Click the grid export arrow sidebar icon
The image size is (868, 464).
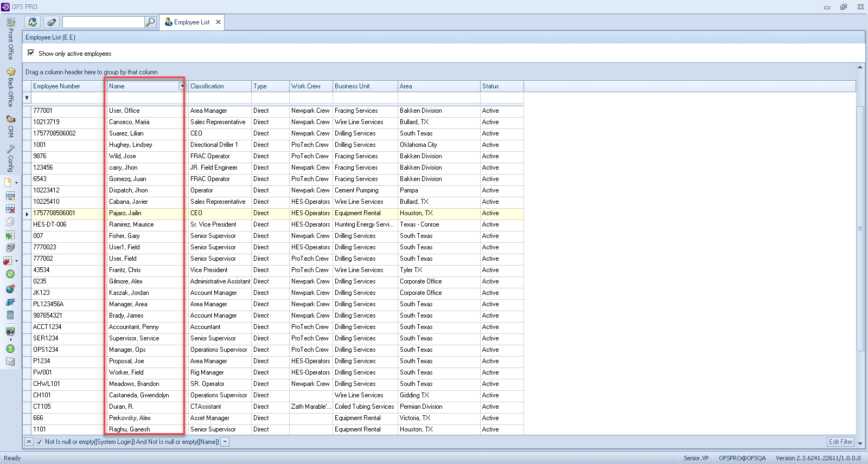coord(10,235)
